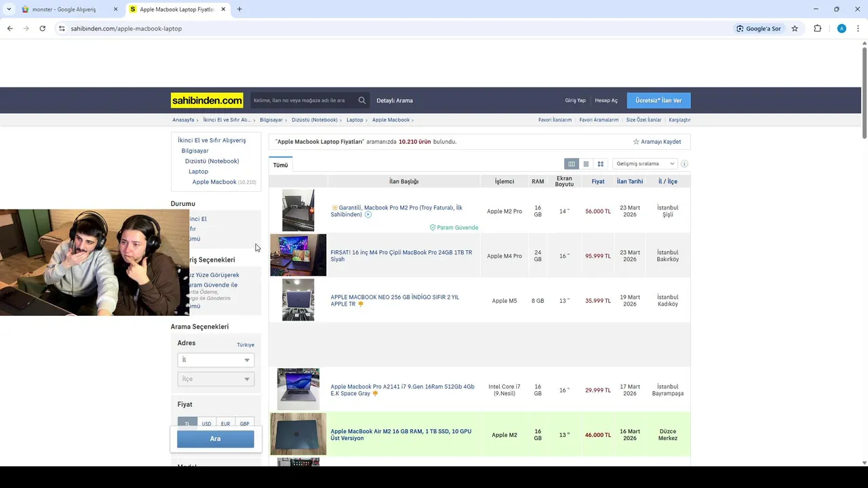The image size is (868, 488).
Task: Reload the page
Action: 42,28
